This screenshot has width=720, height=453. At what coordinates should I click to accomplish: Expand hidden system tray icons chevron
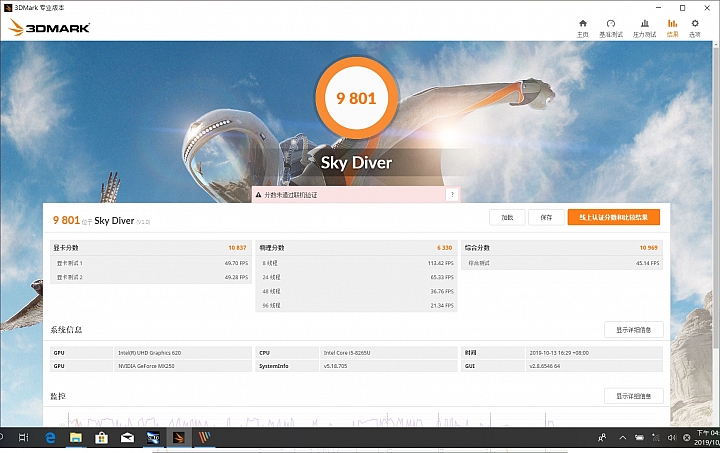tap(623, 438)
